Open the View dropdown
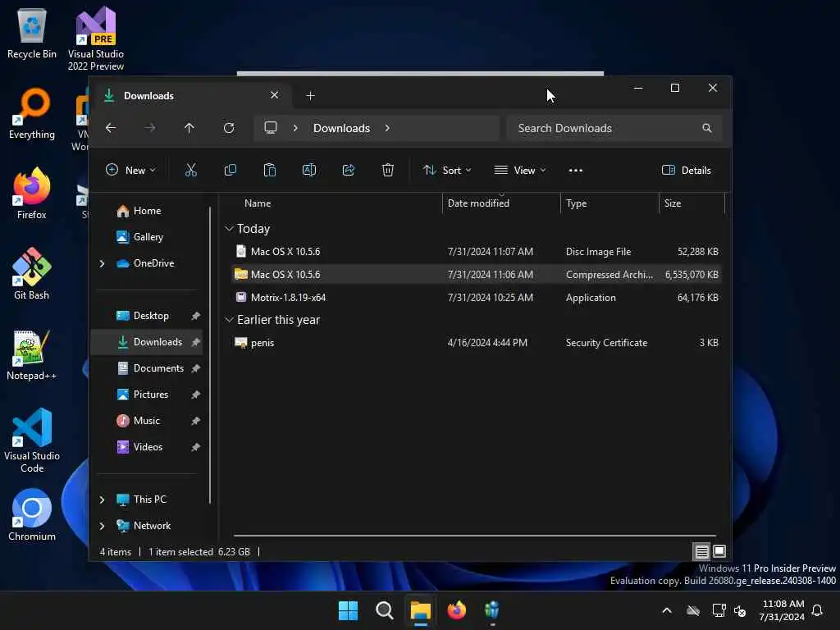Screen dimensions: 840x630 point(519,171)
